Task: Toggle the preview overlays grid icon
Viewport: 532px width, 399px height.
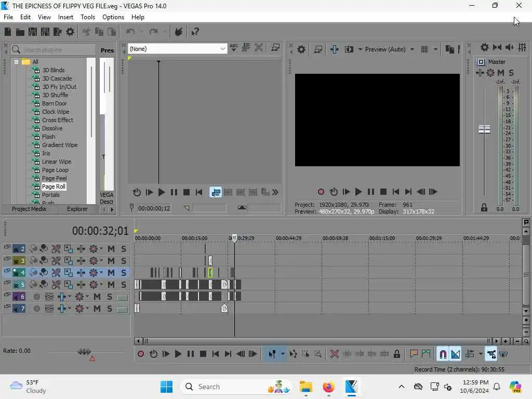Action: pos(424,49)
